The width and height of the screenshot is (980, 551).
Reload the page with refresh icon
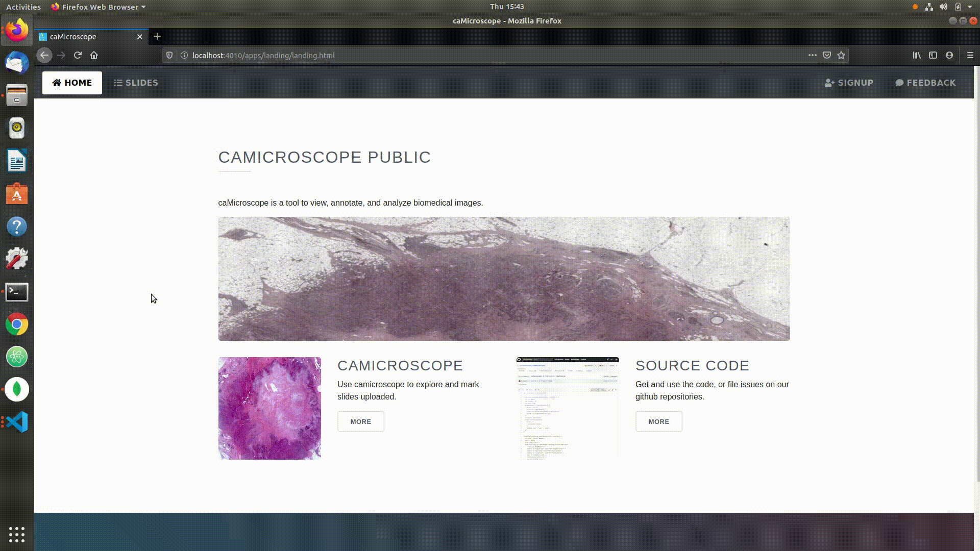[x=78, y=55]
